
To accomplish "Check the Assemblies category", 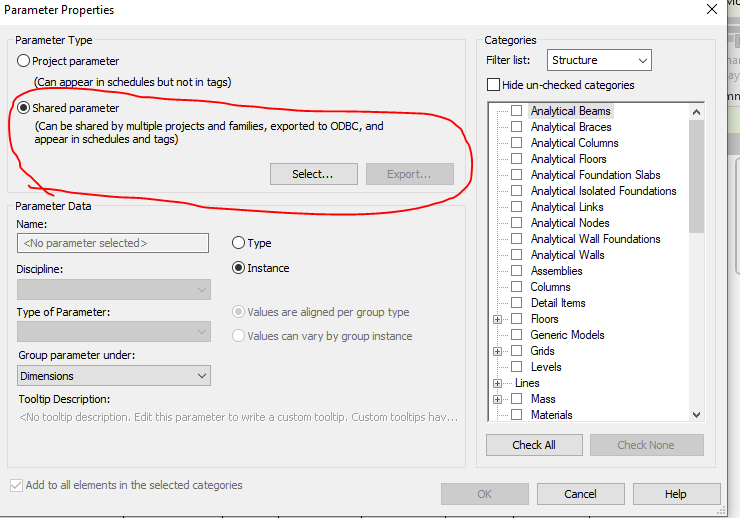I will point(517,271).
